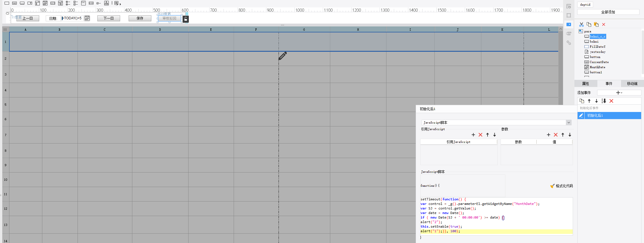Add a referenced JavaScript with plus icon

click(473, 135)
